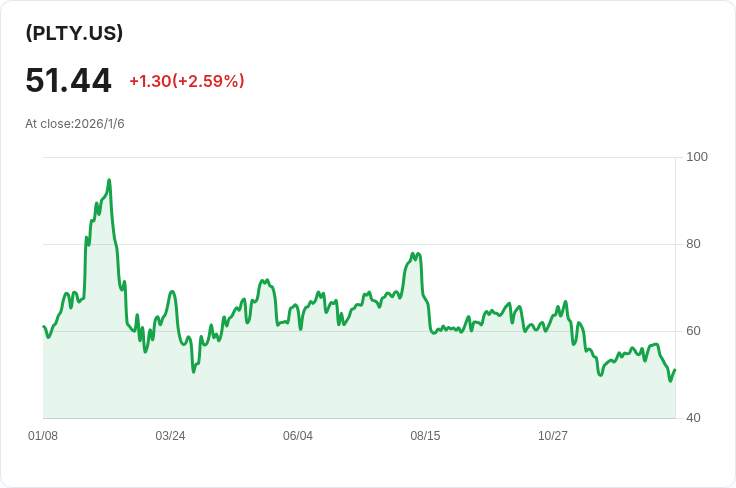Select the 01/08 date on the time axis
The height and width of the screenshot is (488, 736).
click(x=43, y=436)
